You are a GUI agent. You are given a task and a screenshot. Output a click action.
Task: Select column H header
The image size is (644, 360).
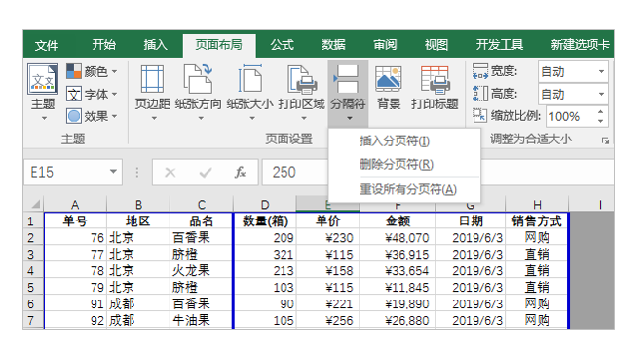[x=537, y=205]
